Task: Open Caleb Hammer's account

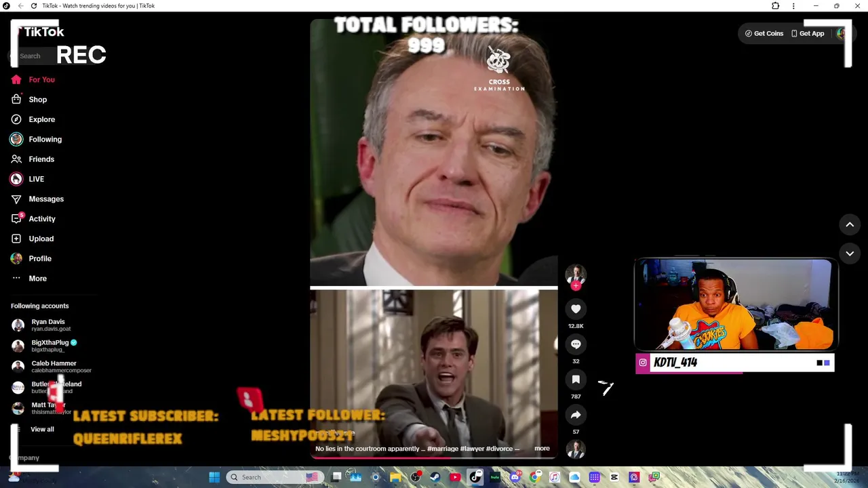Action: click(51, 367)
